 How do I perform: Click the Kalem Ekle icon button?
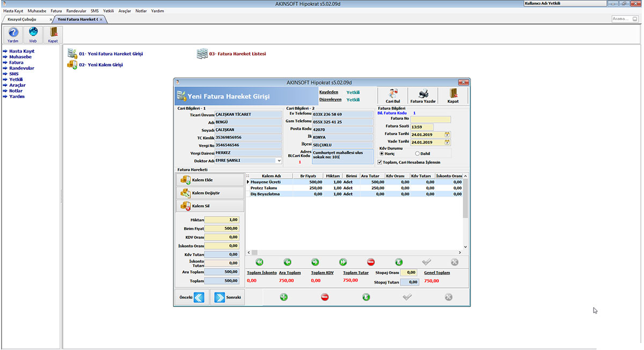tap(185, 180)
